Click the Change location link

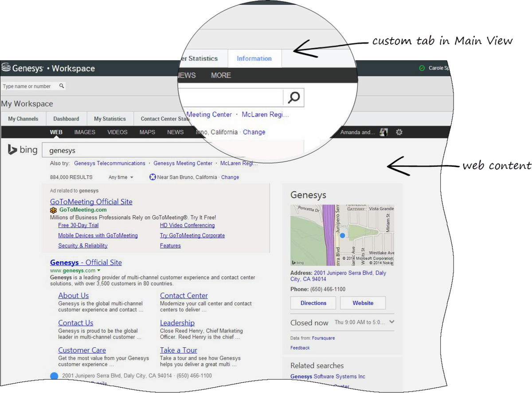(x=230, y=177)
